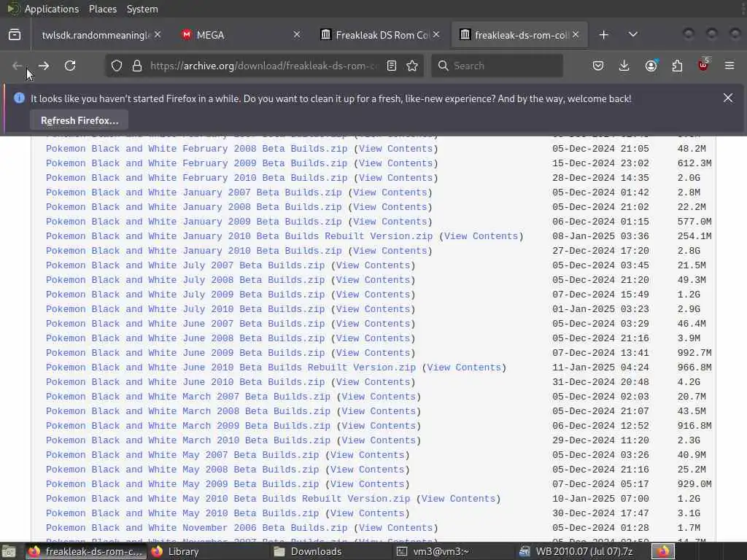Go back to the previous page

18,66
